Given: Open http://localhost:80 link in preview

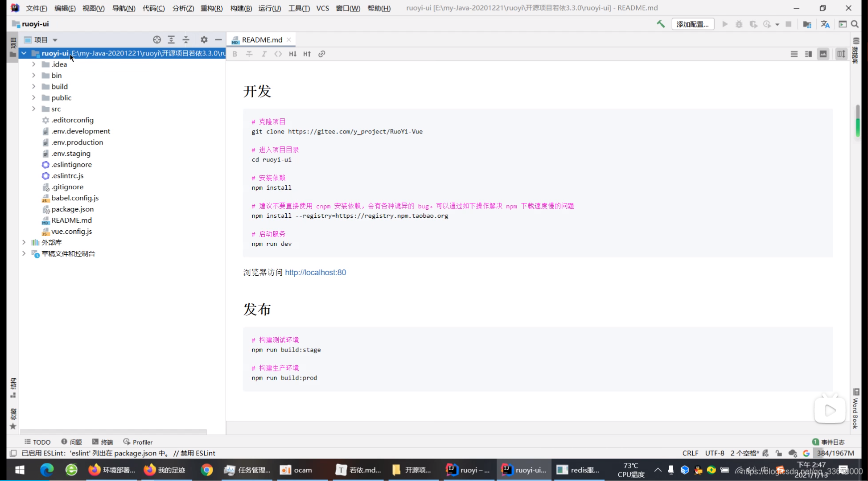Looking at the screenshot, I should [315, 272].
